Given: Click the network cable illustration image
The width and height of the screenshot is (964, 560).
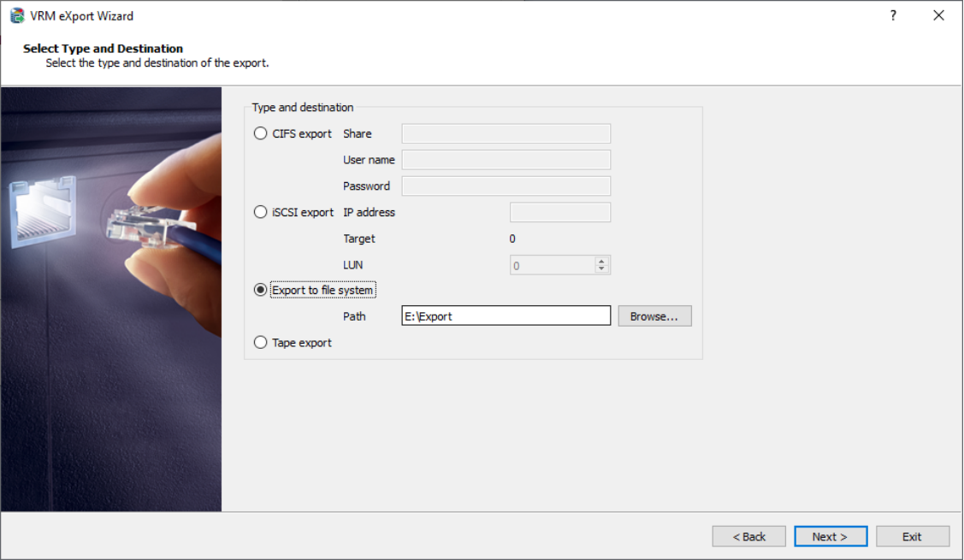Looking at the screenshot, I should tap(111, 299).
